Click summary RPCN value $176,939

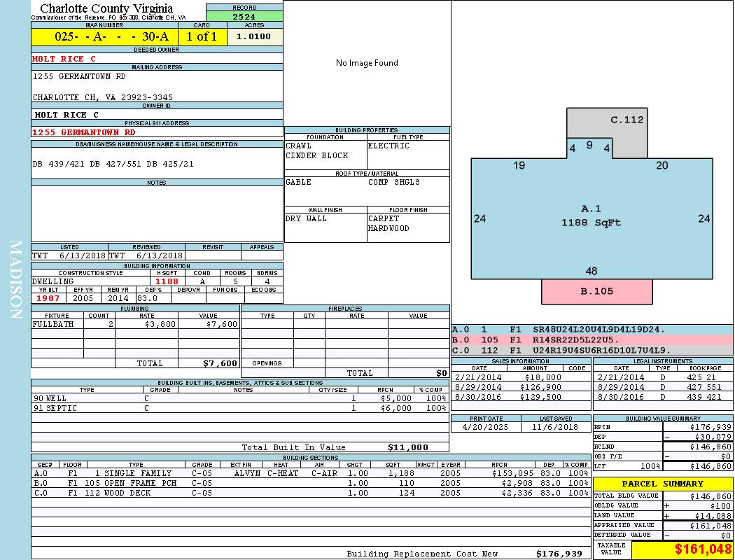[x=710, y=427]
